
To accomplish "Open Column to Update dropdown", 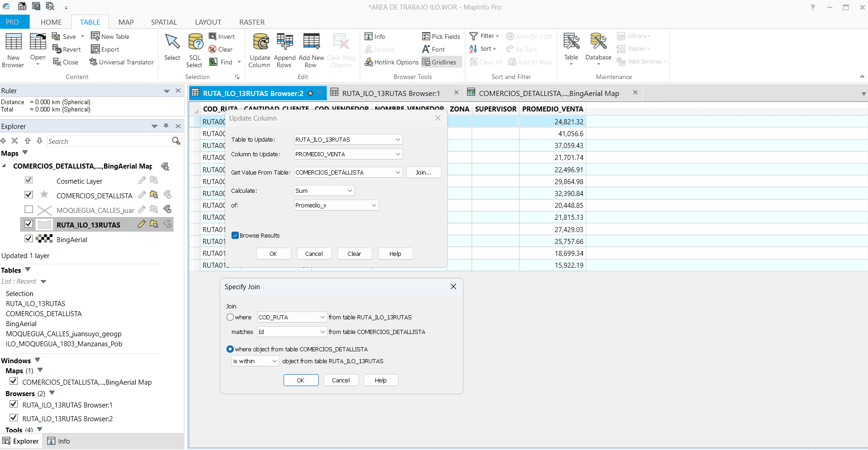I will point(348,154).
